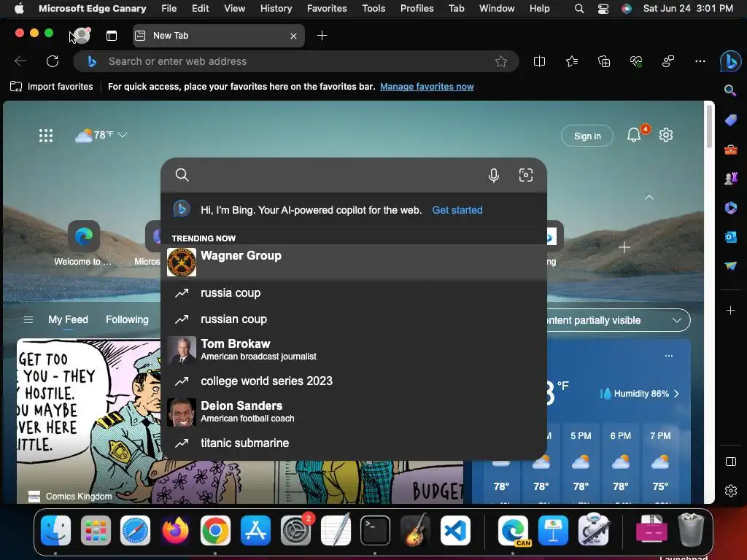
Task: Click Import favorites button
Action: 52,87
